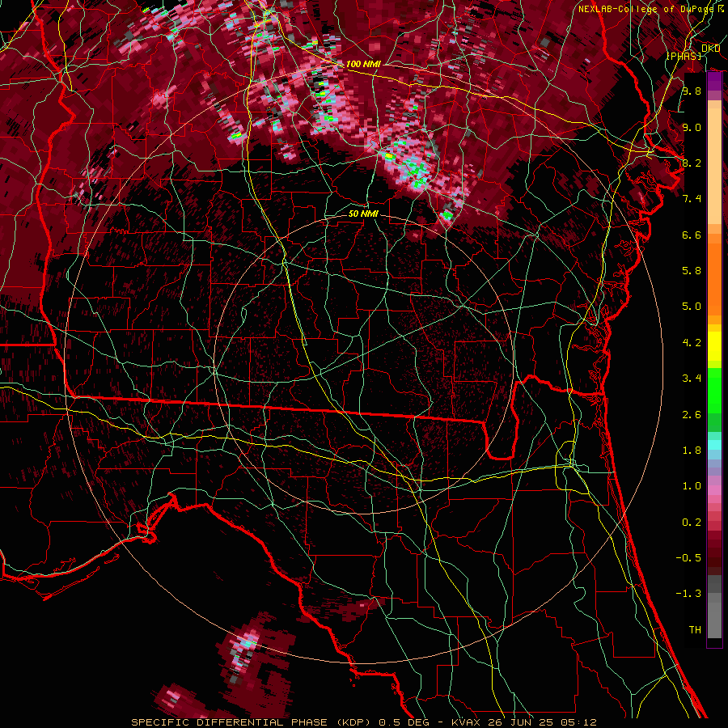728x728 pixels.
Task: Click the 3.4 legend value
Action: (x=692, y=379)
